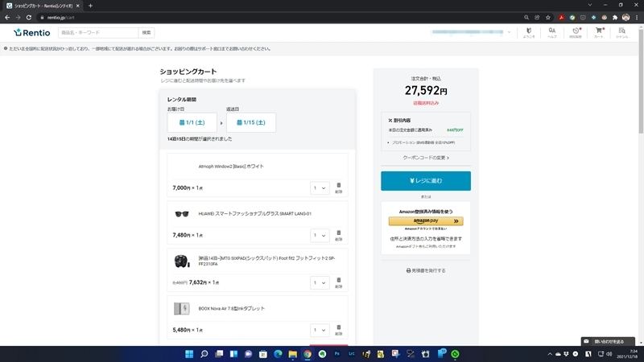Open Photoshop from taskbar
This screenshot has width=644, height=362.
(336, 354)
